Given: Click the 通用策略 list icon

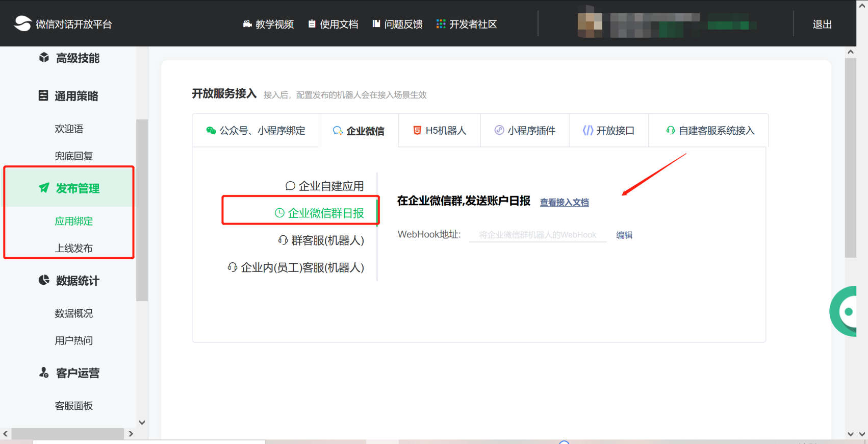Looking at the screenshot, I should [x=43, y=95].
